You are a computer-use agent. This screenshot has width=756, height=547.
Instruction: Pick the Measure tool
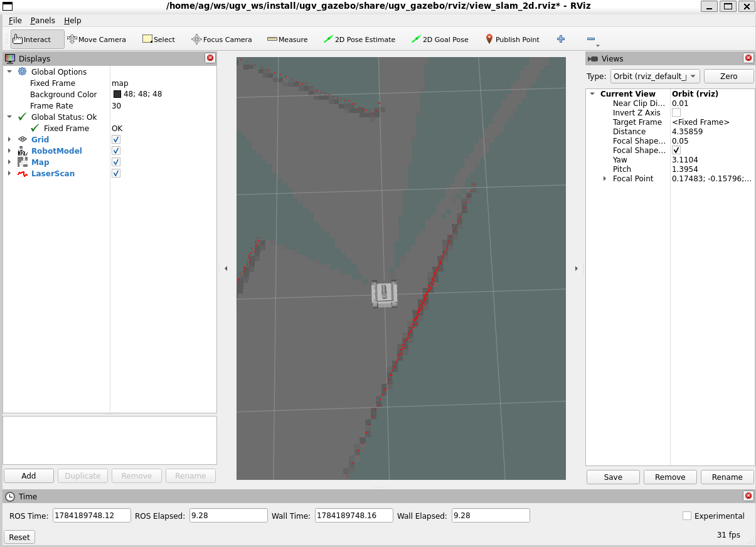[x=287, y=39]
